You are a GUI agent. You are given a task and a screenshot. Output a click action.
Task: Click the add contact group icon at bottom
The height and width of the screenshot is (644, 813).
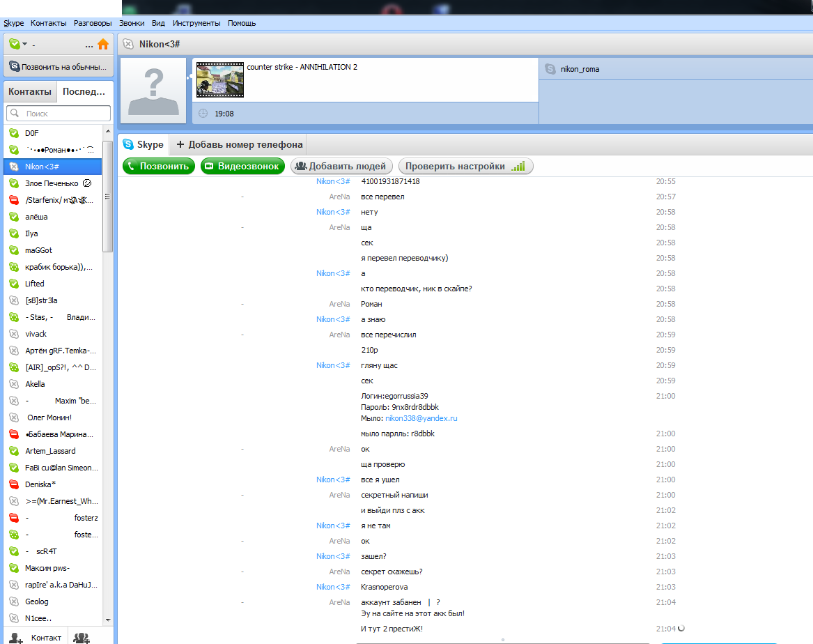coord(82,638)
